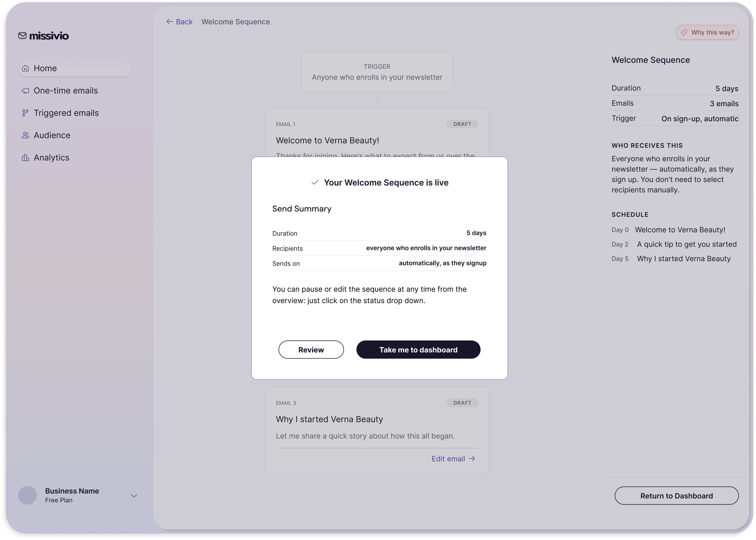Click the Trigger card for newsletter enrollment

click(377, 72)
